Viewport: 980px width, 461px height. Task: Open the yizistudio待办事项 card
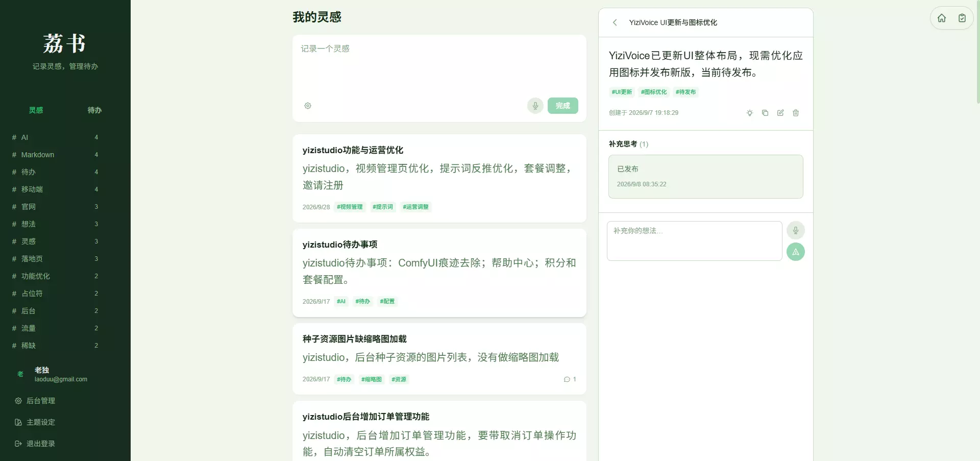click(x=439, y=273)
